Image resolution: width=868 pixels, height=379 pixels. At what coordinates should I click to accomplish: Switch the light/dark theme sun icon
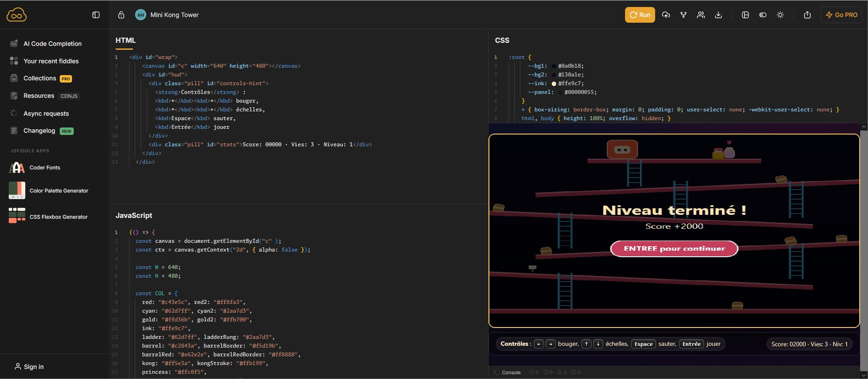[x=780, y=15]
